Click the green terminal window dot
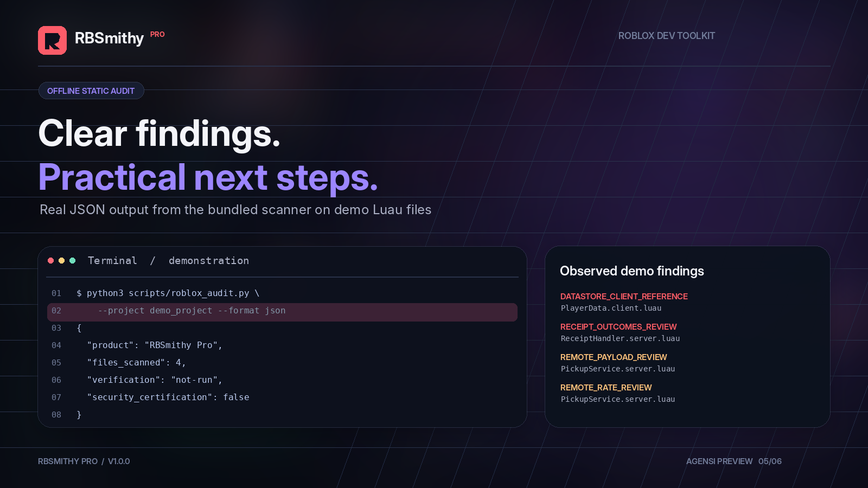 pyautogui.click(x=73, y=261)
